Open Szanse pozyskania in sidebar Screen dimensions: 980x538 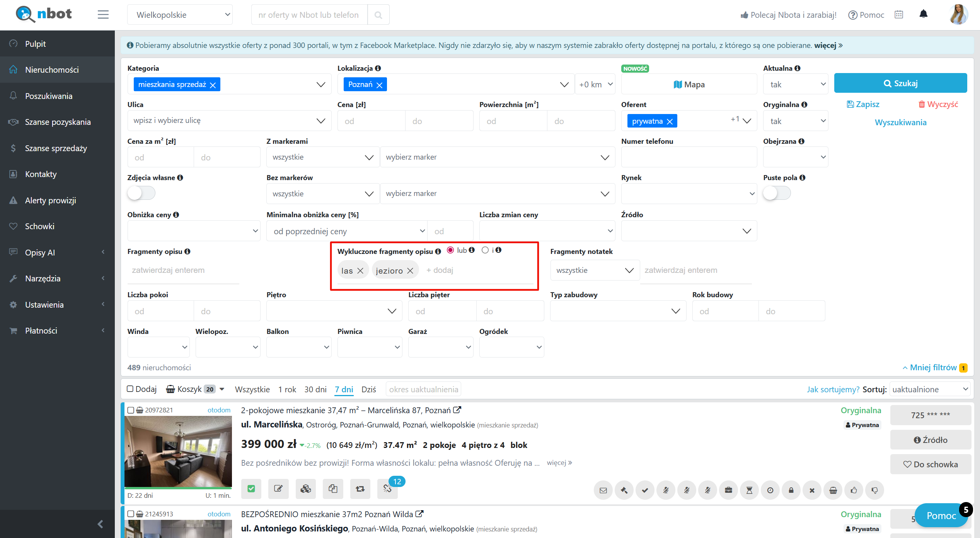(58, 122)
